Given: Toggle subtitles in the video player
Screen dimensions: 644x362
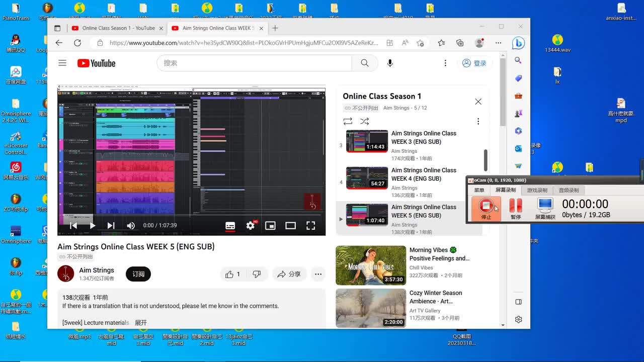Looking at the screenshot, I should [x=230, y=226].
